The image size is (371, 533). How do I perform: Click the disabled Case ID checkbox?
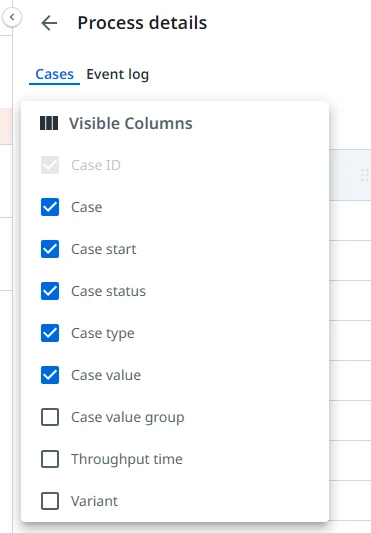[x=50, y=165]
